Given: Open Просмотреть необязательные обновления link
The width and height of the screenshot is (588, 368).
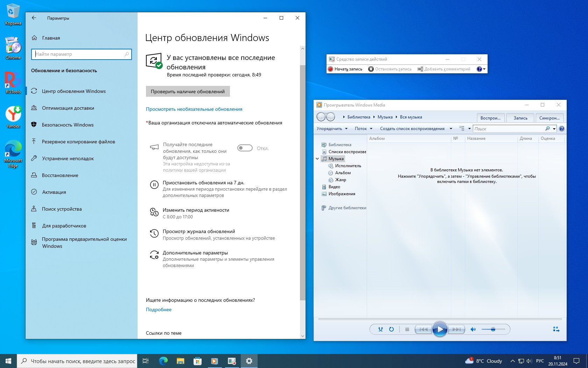Looking at the screenshot, I should click(x=194, y=109).
